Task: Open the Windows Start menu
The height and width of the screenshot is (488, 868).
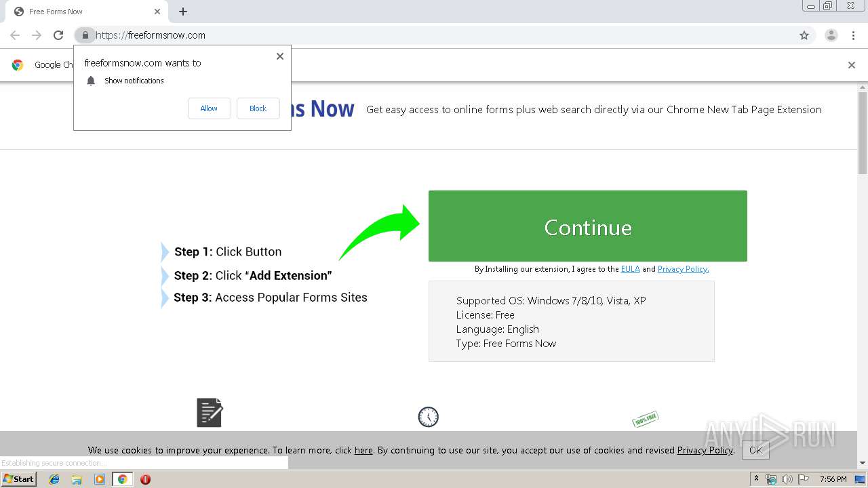Action: (x=18, y=479)
